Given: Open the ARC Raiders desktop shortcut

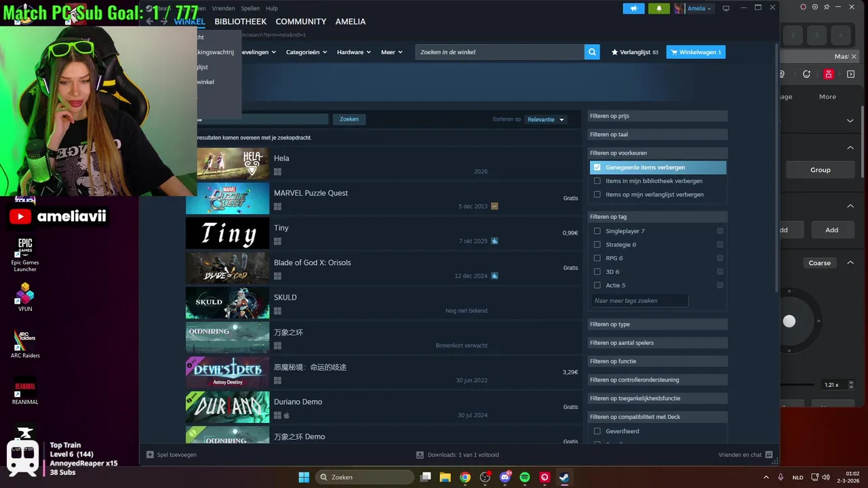Looking at the screenshot, I should click(x=25, y=344).
